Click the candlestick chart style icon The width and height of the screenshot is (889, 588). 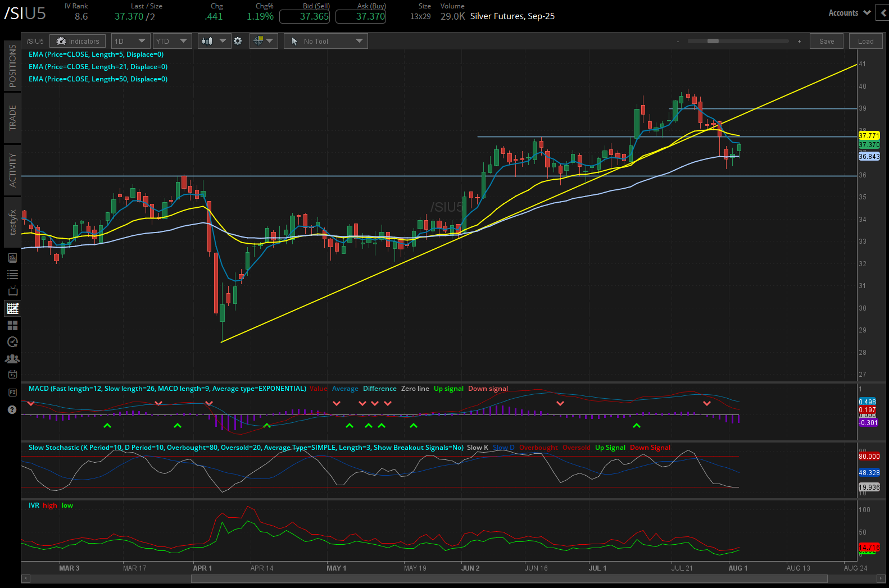[207, 41]
